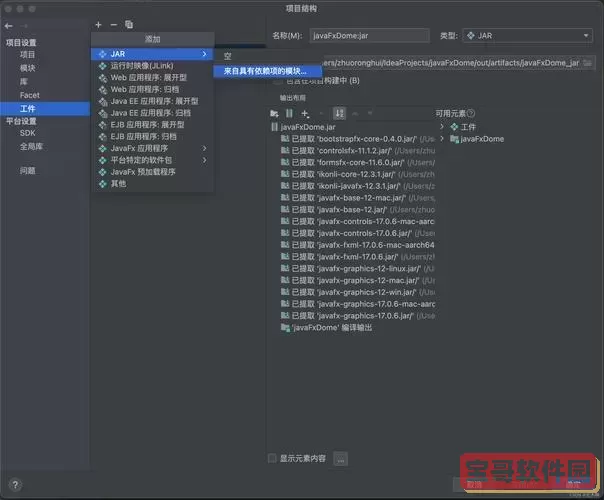Click the copy artifact icon
Screen dimensions: 604x500
[x=129, y=25]
